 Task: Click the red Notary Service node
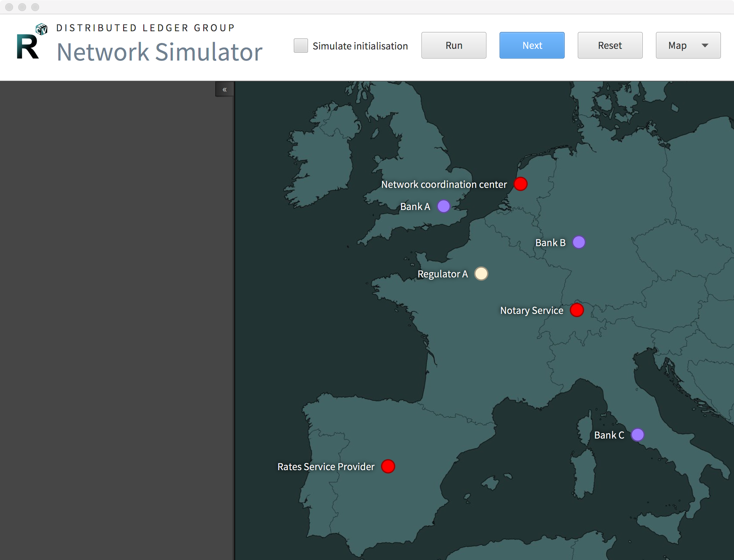577,310
